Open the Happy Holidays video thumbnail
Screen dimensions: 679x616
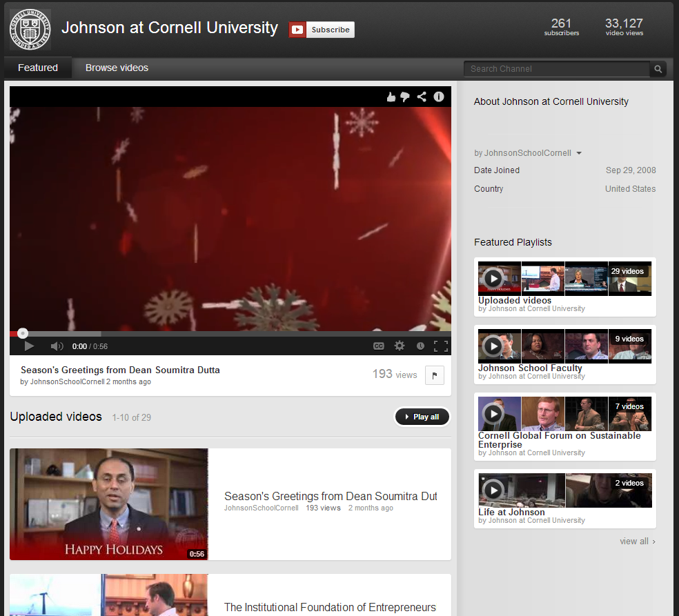pyautogui.click(x=109, y=504)
